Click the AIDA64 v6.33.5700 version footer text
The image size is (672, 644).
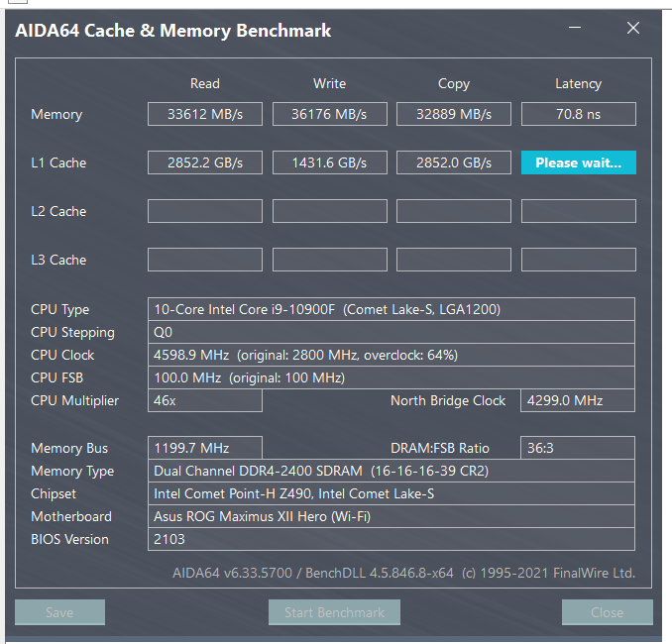(x=403, y=573)
